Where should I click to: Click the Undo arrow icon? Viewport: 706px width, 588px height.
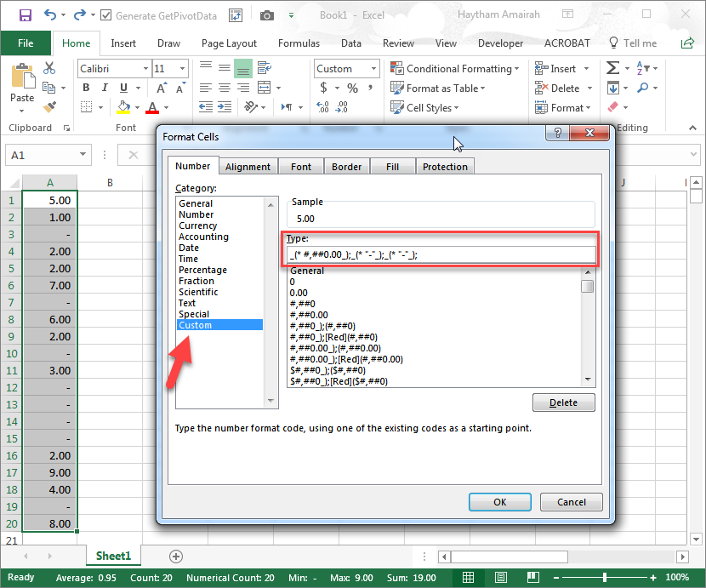[x=49, y=15]
